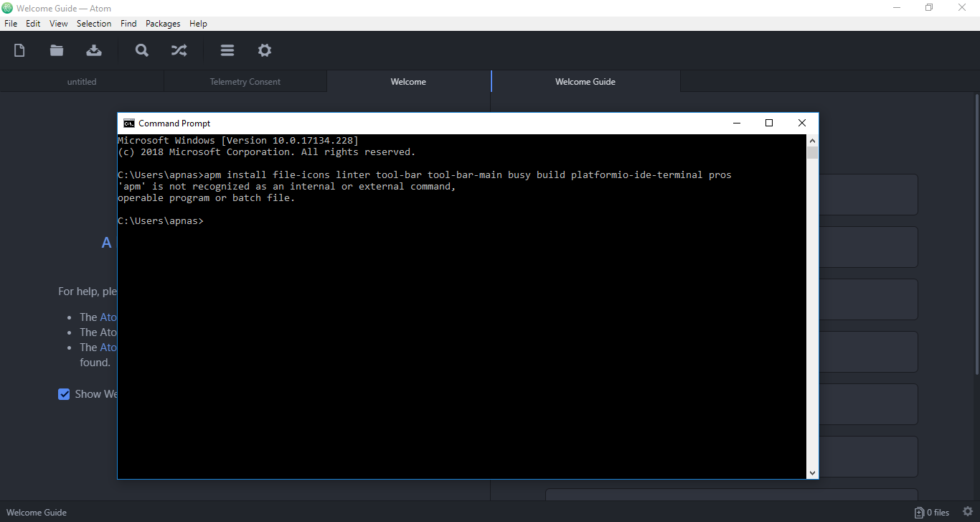Click the Atom logo in title bar

(x=8, y=8)
